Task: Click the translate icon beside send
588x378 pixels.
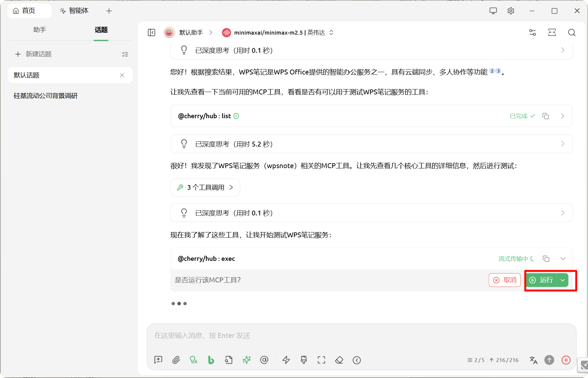Action: [x=533, y=360]
